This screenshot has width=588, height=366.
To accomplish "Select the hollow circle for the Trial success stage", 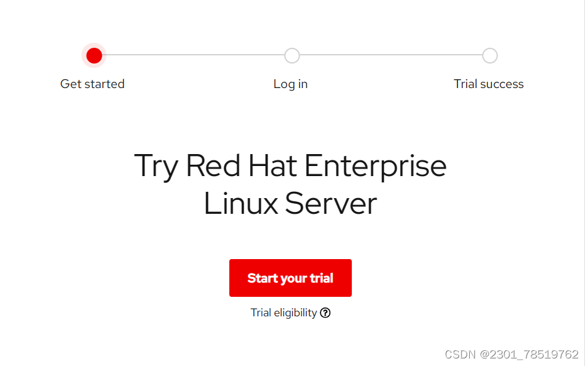I will point(489,55).
